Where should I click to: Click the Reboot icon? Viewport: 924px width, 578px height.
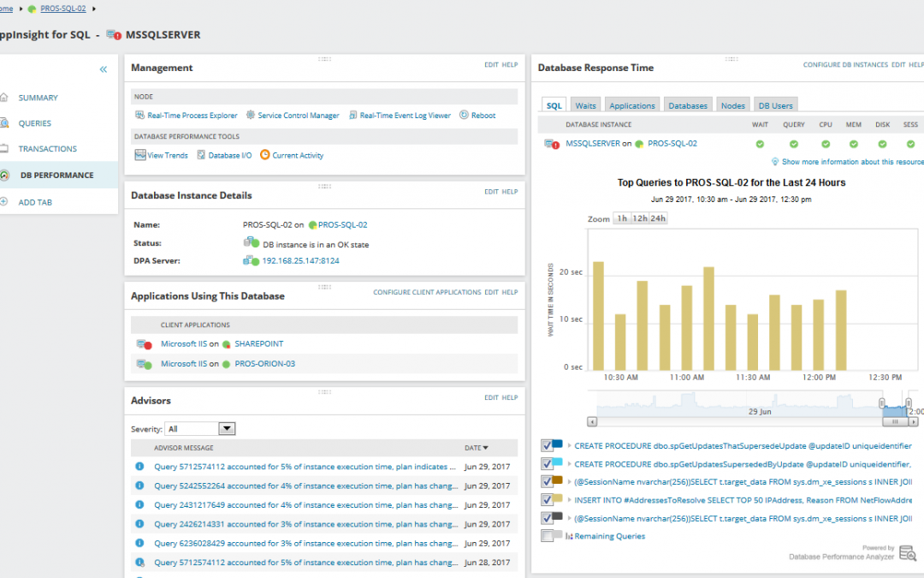(464, 115)
